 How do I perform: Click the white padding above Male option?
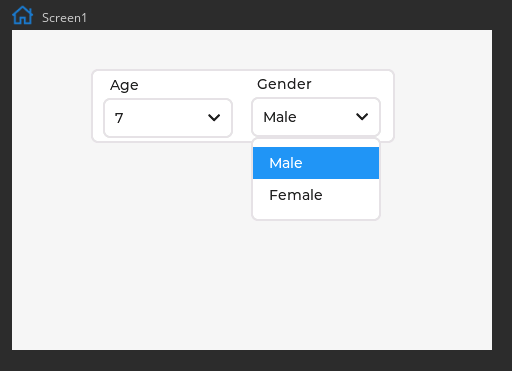(316, 143)
